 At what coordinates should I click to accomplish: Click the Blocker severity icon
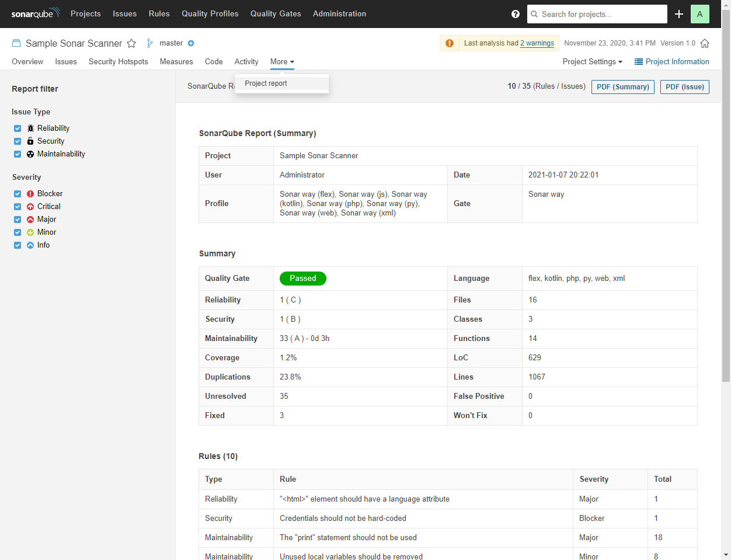[x=30, y=194]
